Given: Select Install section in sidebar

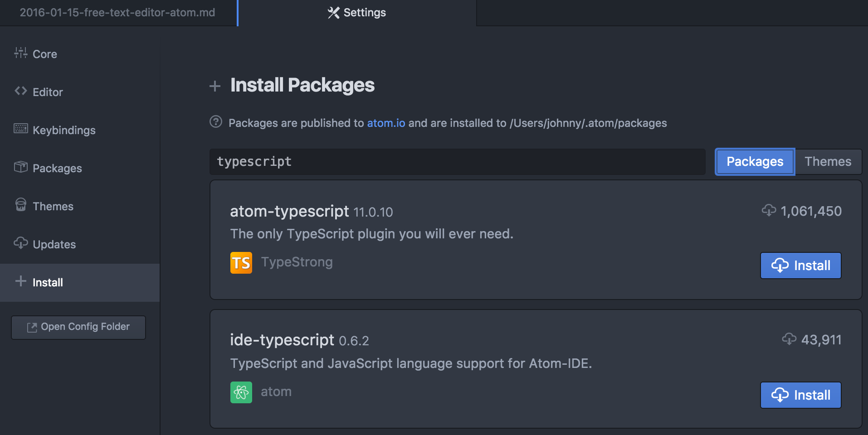Looking at the screenshot, I should [80, 282].
